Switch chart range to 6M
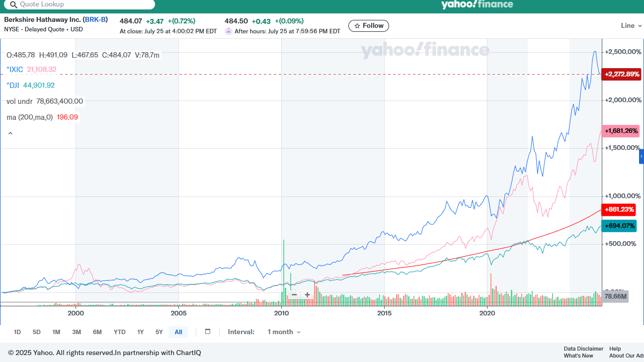644x362 pixels. pyautogui.click(x=97, y=332)
